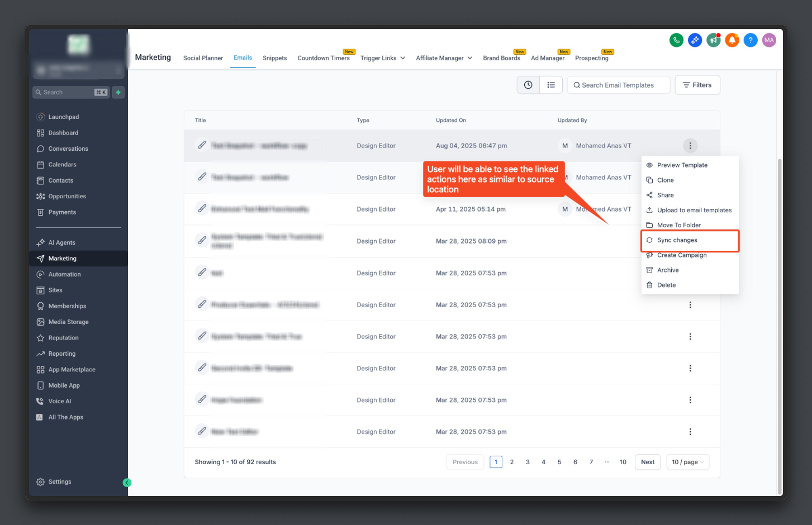Click the Filters button
The height and width of the screenshot is (525, 812).
coord(697,85)
